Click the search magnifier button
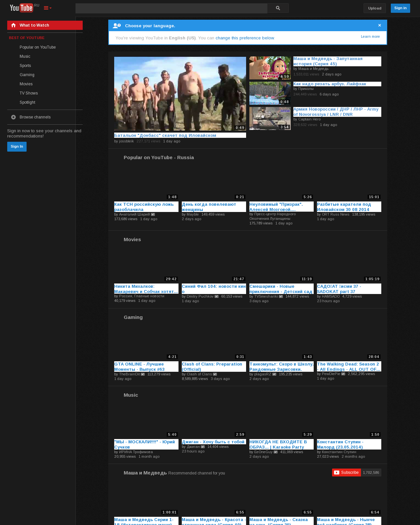Screen dimensions: 420x525 [278, 8]
